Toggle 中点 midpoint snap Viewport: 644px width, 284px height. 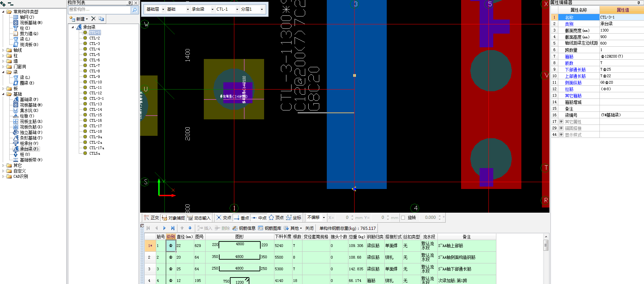click(259, 218)
